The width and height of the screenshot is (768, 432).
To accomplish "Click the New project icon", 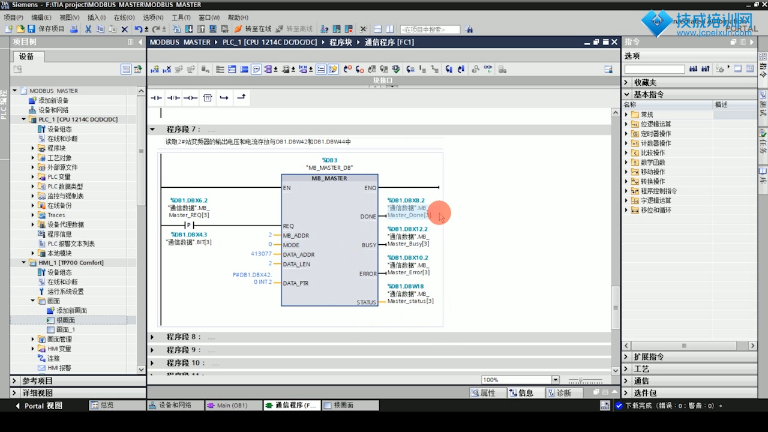I will 9,29.
